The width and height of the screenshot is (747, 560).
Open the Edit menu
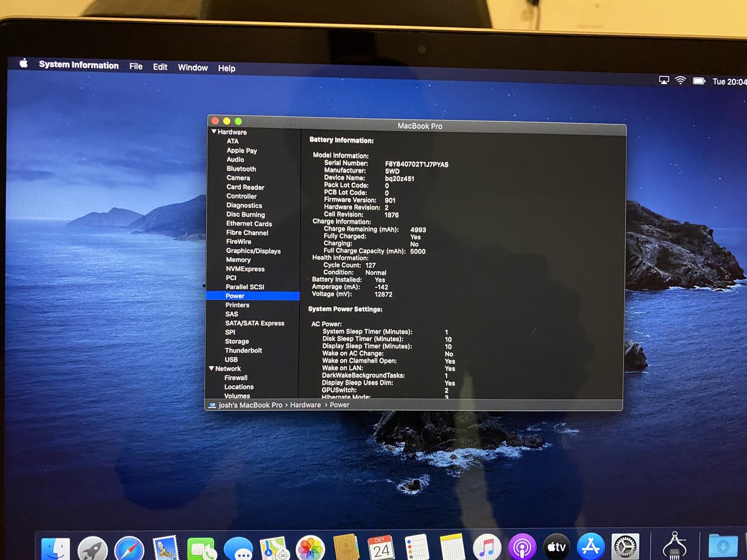160,67
